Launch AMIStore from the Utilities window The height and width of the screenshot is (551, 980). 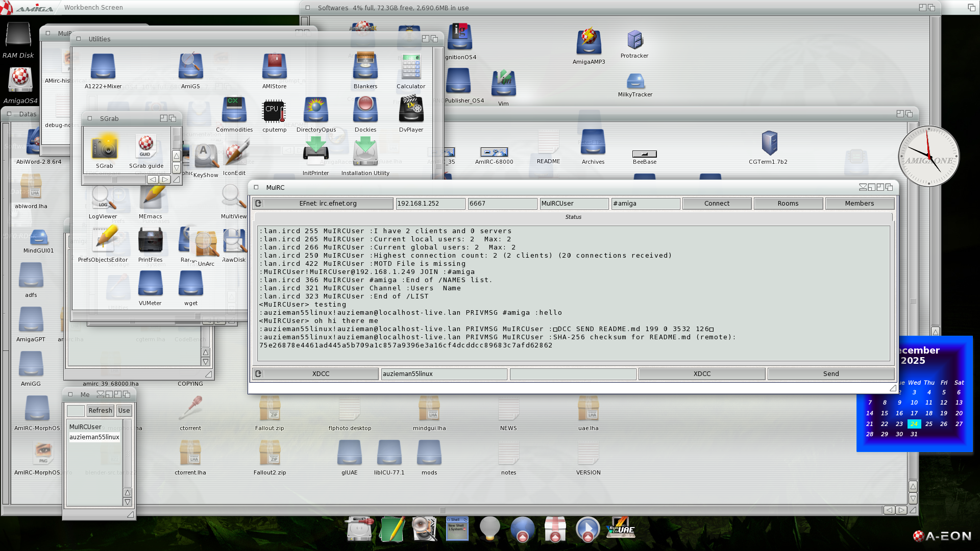pyautogui.click(x=274, y=66)
